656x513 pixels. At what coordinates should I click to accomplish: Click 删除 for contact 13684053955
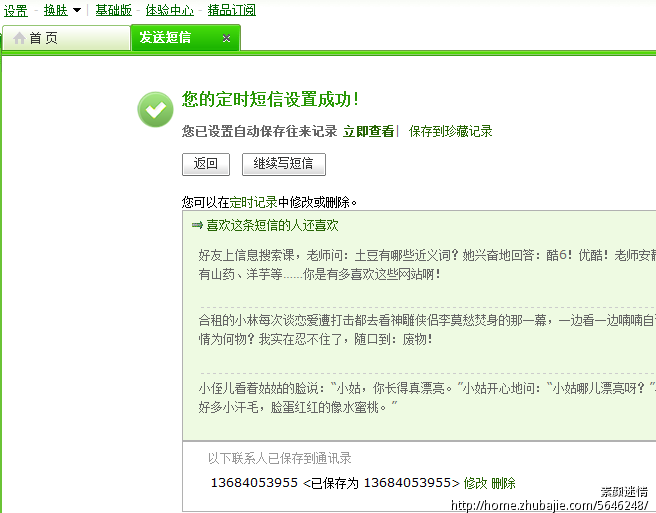pos(503,483)
